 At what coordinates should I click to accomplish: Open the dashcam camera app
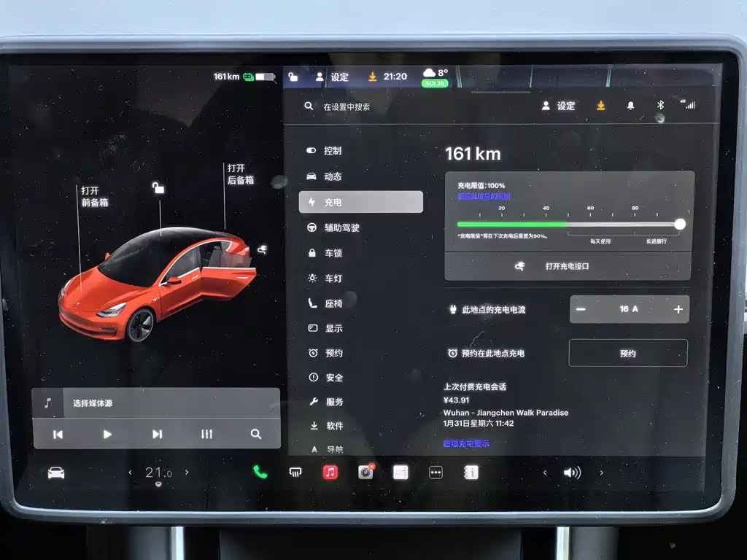pos(365,472)
